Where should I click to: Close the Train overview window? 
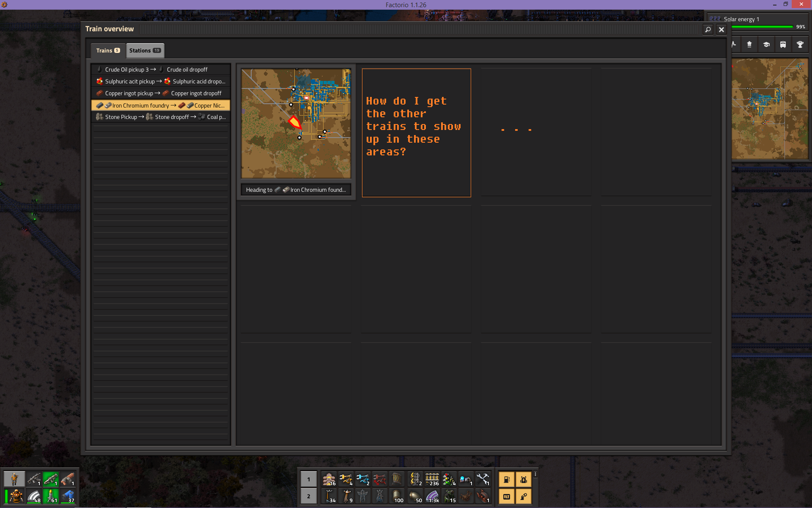721,29
